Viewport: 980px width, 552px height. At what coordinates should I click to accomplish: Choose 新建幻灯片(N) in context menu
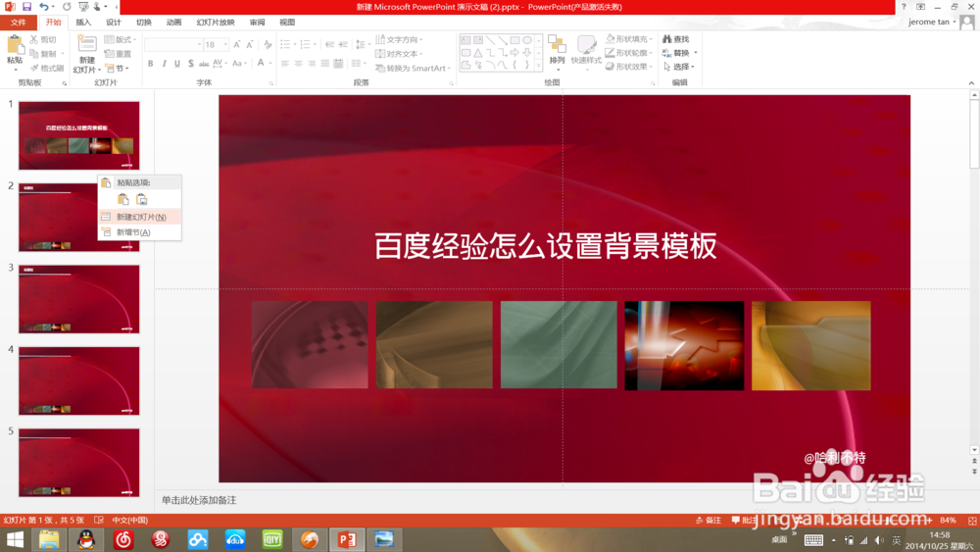(140, 217)
